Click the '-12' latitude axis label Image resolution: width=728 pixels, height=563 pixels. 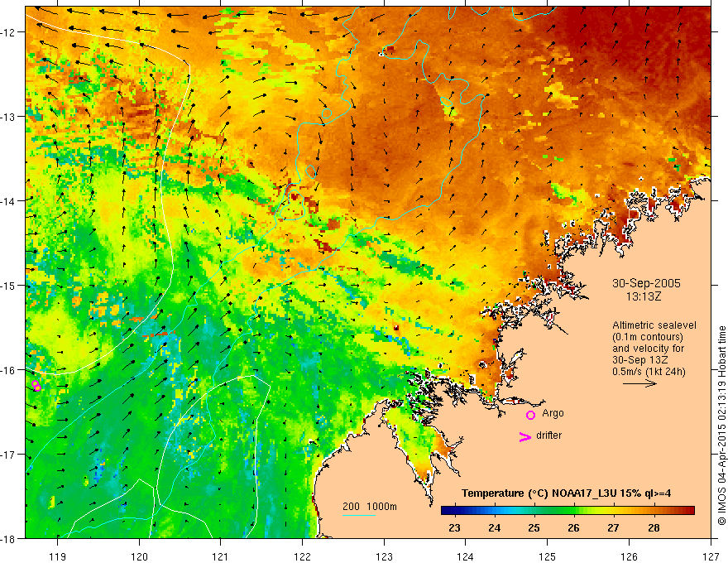click(x=9, y=32)
